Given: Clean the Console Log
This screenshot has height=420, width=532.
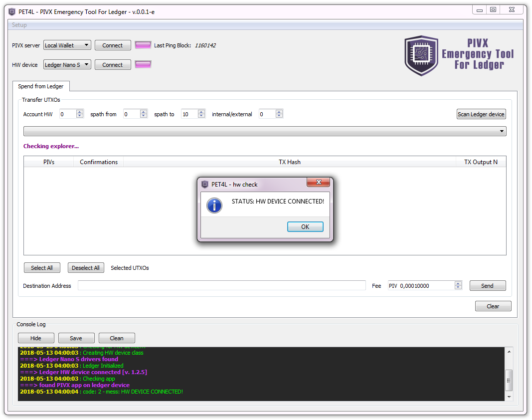Looking at the screenshot, I should pos(116,338).
